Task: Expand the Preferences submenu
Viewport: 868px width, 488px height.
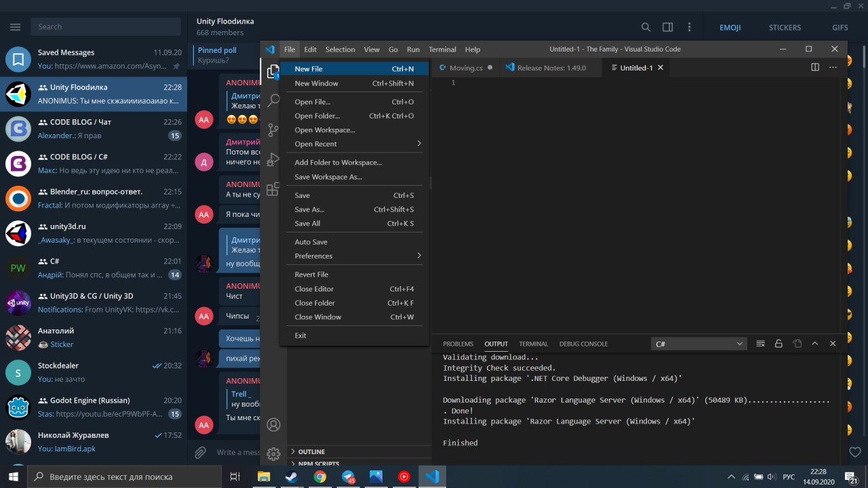Action: (354, 256)
